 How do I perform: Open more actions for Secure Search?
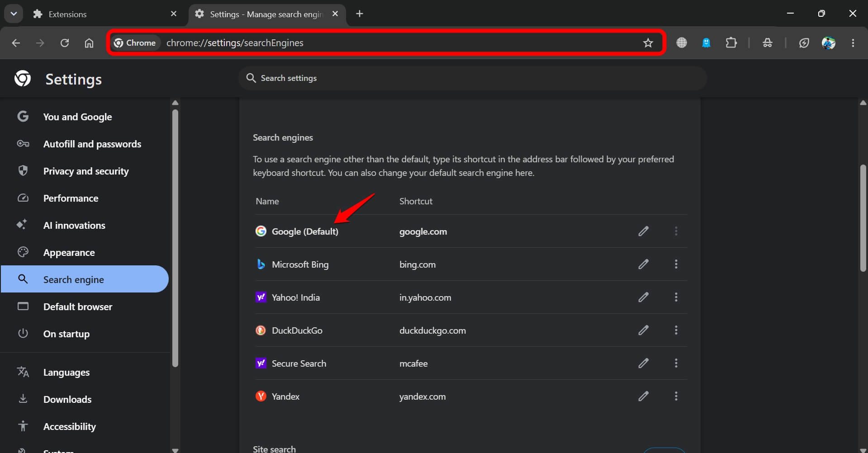click(x=676, y=363)
